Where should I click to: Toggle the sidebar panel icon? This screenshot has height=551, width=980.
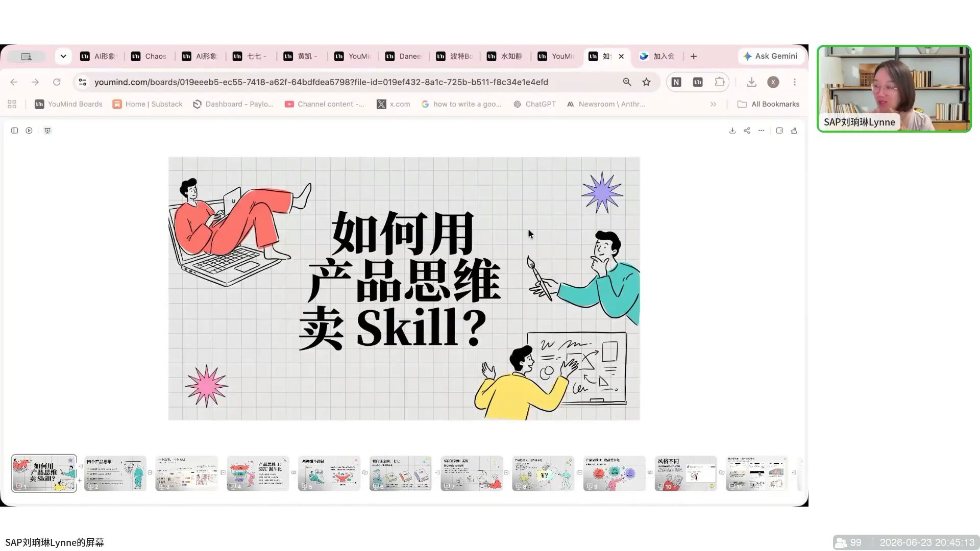click(x=15, y=131)
